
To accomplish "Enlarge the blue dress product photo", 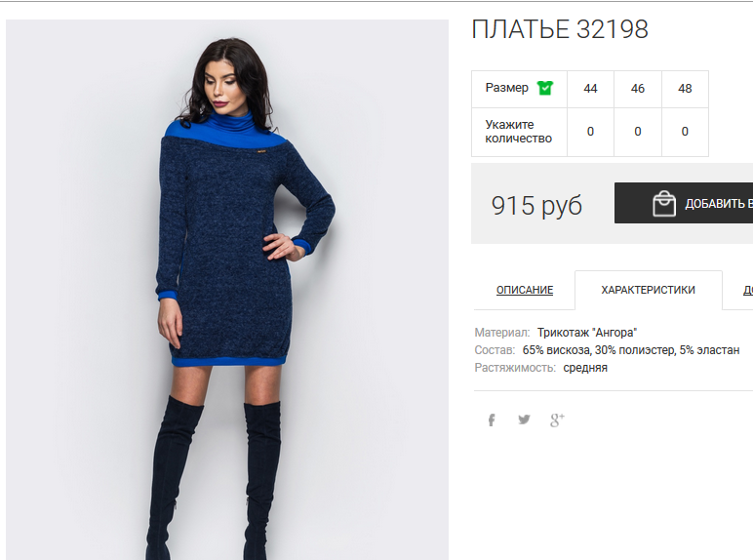I will coord(227,290).
